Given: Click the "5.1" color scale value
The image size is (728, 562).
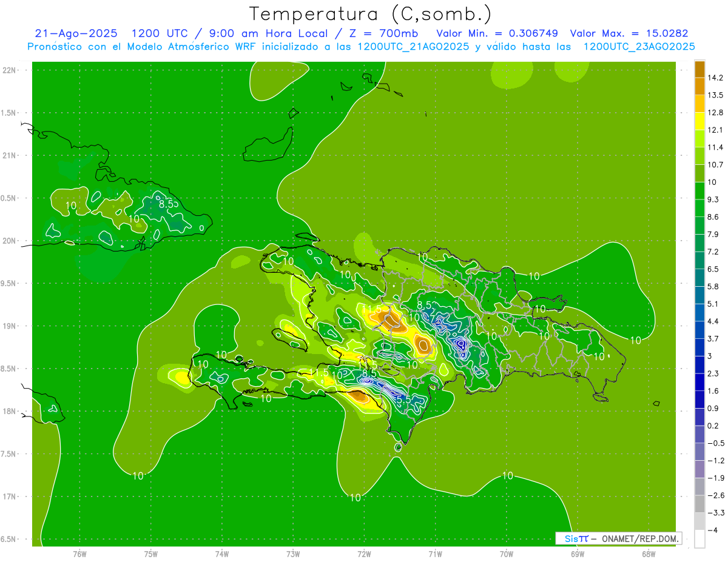Looking at the screenshot, I should pyautogui.click(x=713, y=304).
